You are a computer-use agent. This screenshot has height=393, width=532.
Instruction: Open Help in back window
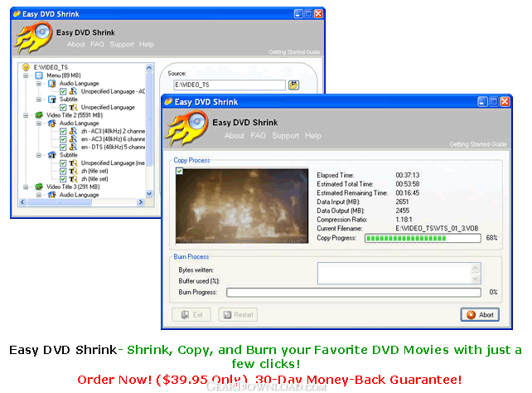(x=146, y=45)
